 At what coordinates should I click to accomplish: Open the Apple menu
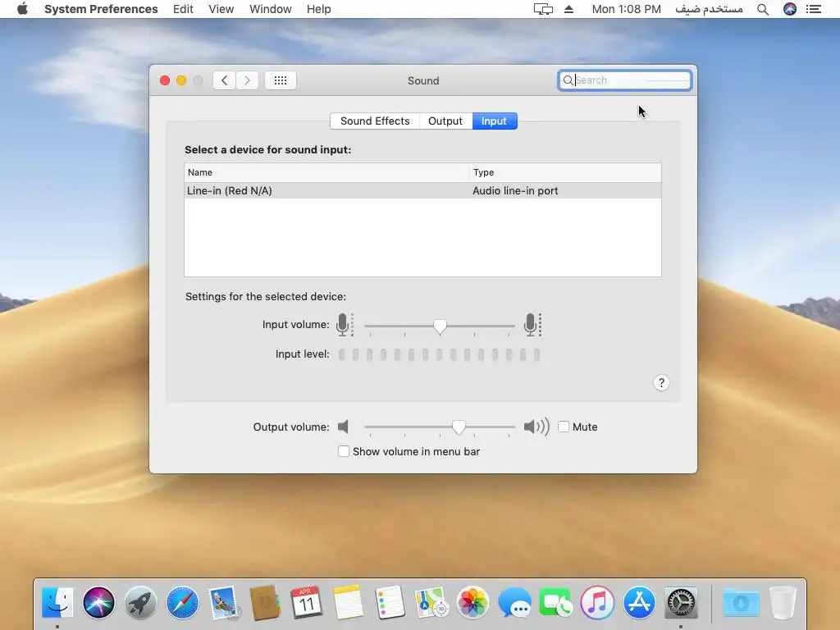(x=22, y=9)
